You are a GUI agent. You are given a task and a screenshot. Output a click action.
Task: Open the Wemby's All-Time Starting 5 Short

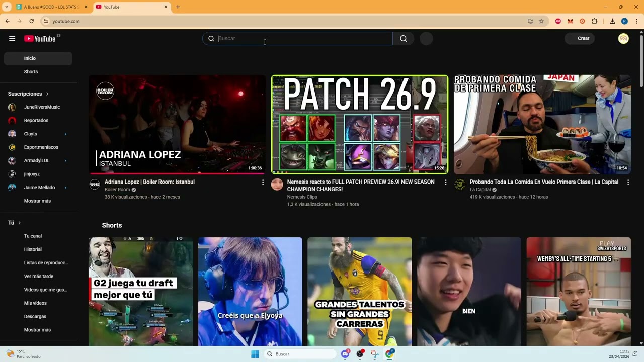[579, 292]
